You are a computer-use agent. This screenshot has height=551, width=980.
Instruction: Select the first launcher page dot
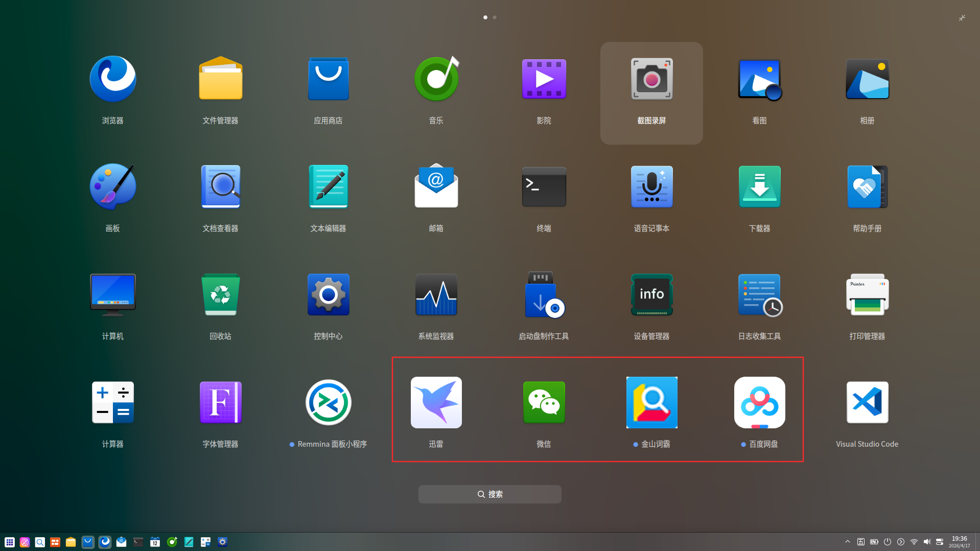[485, 17]
